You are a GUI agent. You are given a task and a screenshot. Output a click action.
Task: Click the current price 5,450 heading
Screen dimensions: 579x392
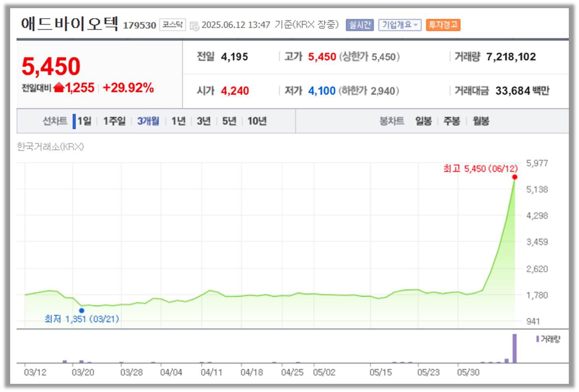click(x=51, y=66)
